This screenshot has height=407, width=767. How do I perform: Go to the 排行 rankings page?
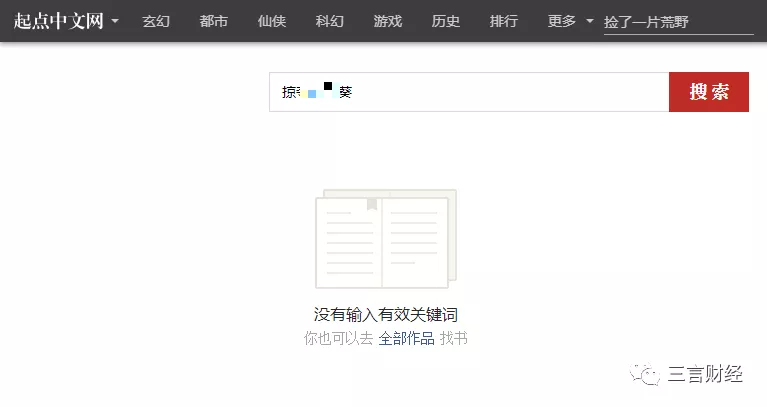(503, 21)
